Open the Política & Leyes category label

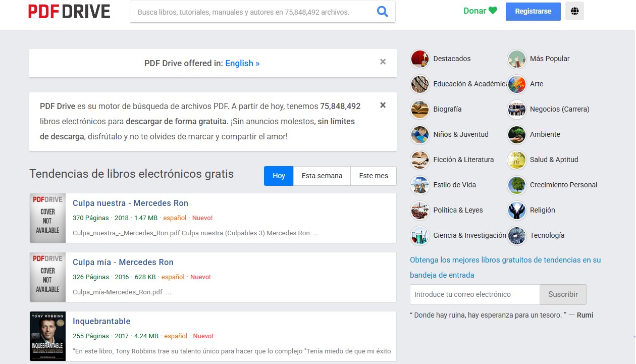pyautogui.click(x=458, y=210)
